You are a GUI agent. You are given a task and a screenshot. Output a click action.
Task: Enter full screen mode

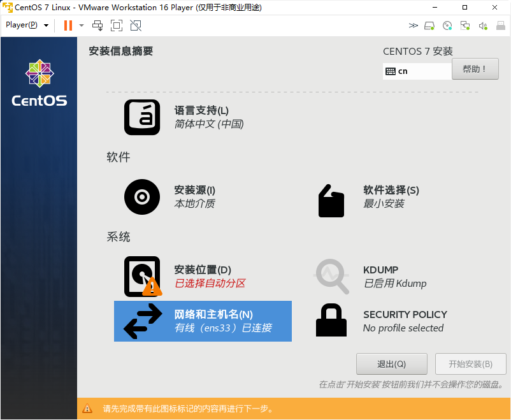117,25
